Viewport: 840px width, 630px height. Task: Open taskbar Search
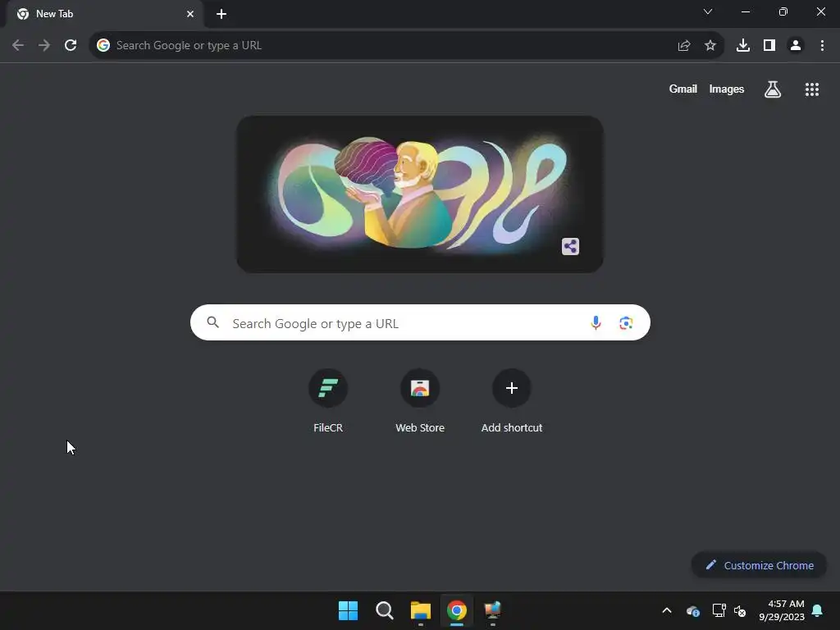385,610
